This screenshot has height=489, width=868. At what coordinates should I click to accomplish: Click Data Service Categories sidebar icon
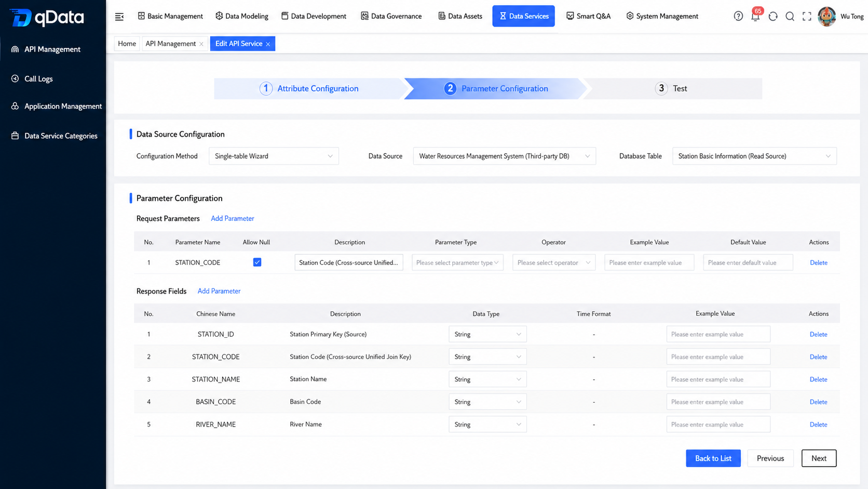[15, 136]
